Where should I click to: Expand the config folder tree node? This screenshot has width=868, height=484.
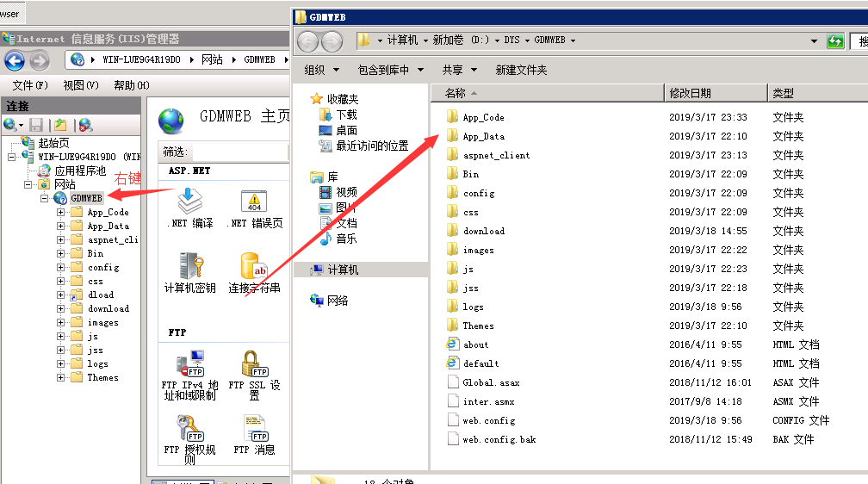click(x=61, y=267)
